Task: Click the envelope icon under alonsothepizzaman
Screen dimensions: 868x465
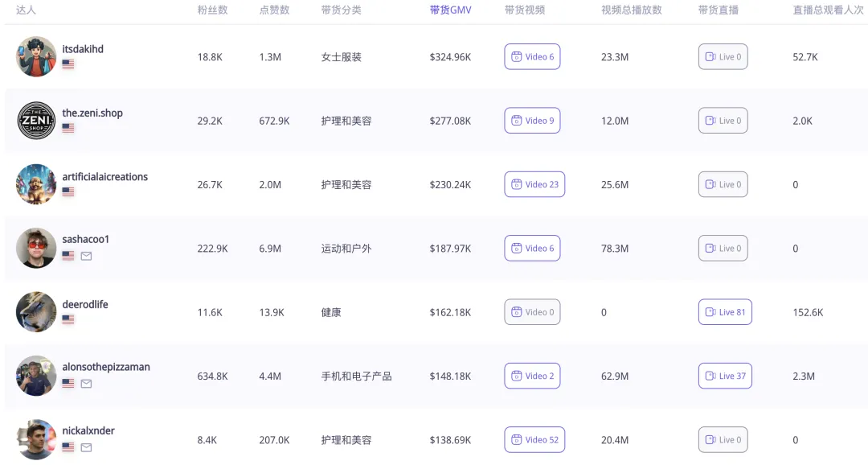Action: [x=86, y=384]
